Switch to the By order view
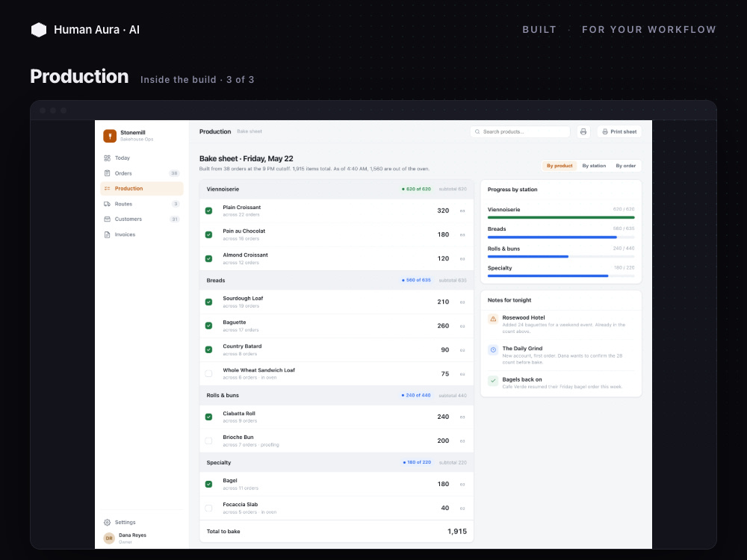747x560 pixels. (x=625, y=166)
